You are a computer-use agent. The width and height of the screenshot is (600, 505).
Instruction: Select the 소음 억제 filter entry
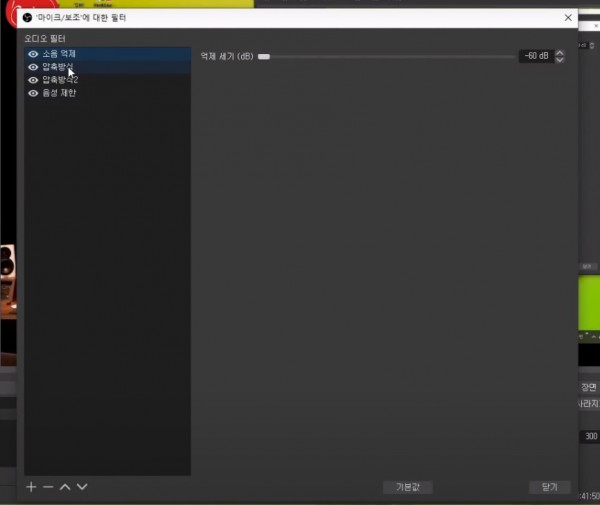click(59, 54)
